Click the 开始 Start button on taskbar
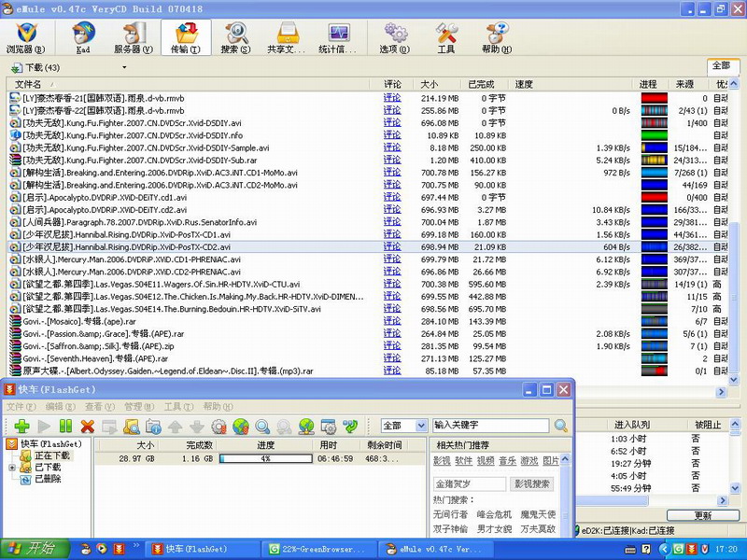747x560 pixels. 35,549
